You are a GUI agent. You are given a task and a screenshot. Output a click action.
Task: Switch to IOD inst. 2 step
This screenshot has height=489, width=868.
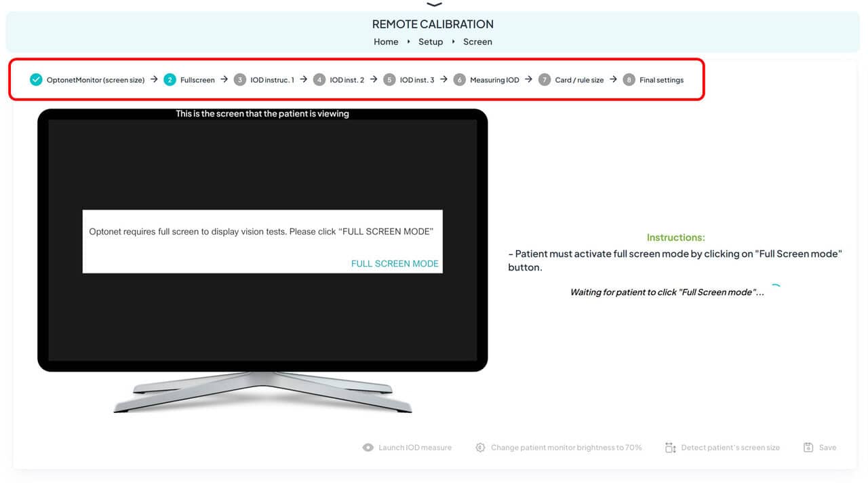347,80
